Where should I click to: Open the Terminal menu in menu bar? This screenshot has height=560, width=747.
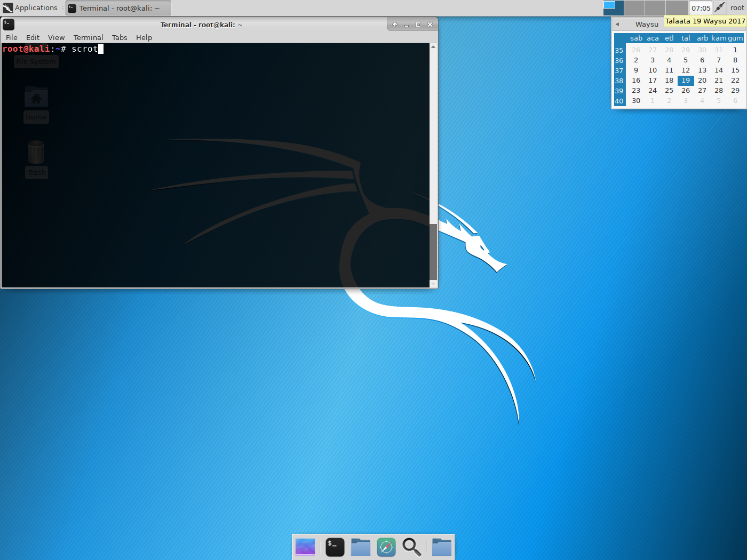tap(88, 37)
